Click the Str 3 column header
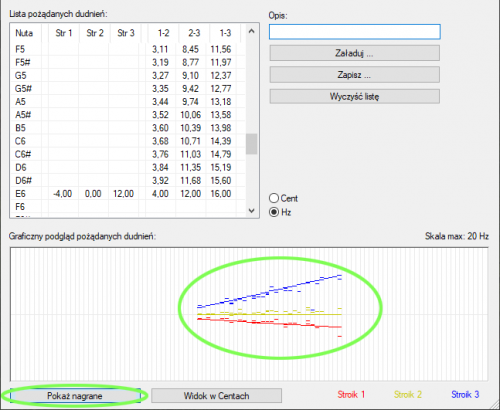This screenshot has height=410, width=500. click(125, 33)
